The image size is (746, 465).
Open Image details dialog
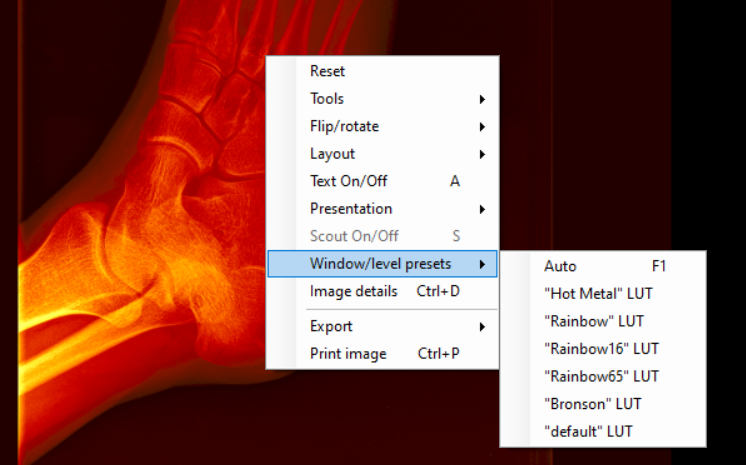383,291
